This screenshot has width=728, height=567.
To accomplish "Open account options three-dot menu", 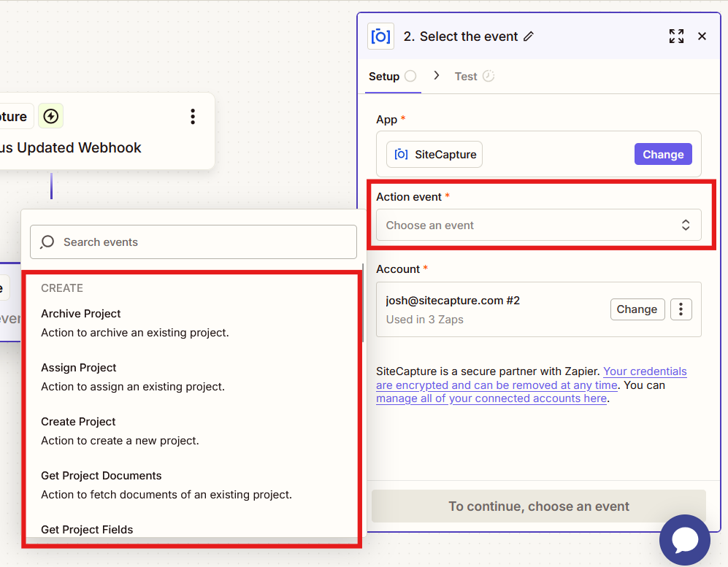I will tap(681, 309).
